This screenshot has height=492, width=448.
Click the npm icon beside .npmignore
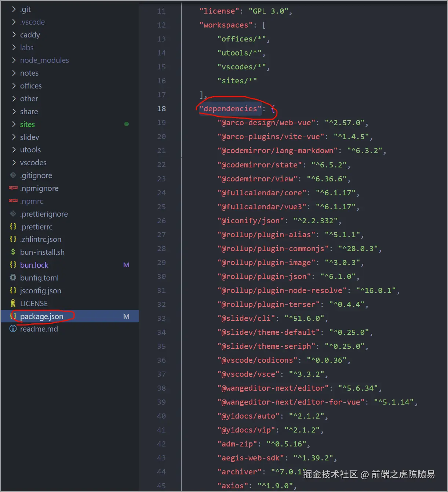tap(13, 188)
